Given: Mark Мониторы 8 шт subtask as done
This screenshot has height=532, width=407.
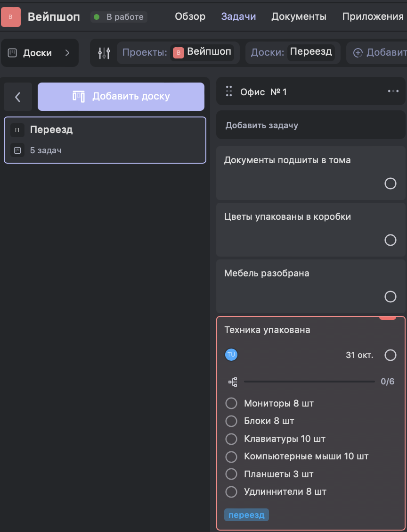Looking at the screenshot, I should coord(231,403).
